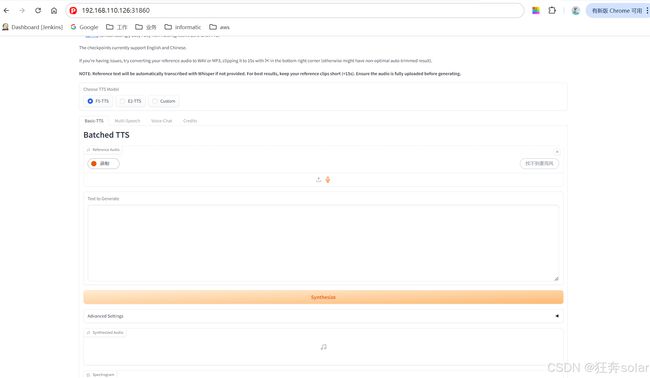The width and height of the screenshot is (650, 378).
Task: Click inside the Text to Generate box
Action: [x=323, y=243]
